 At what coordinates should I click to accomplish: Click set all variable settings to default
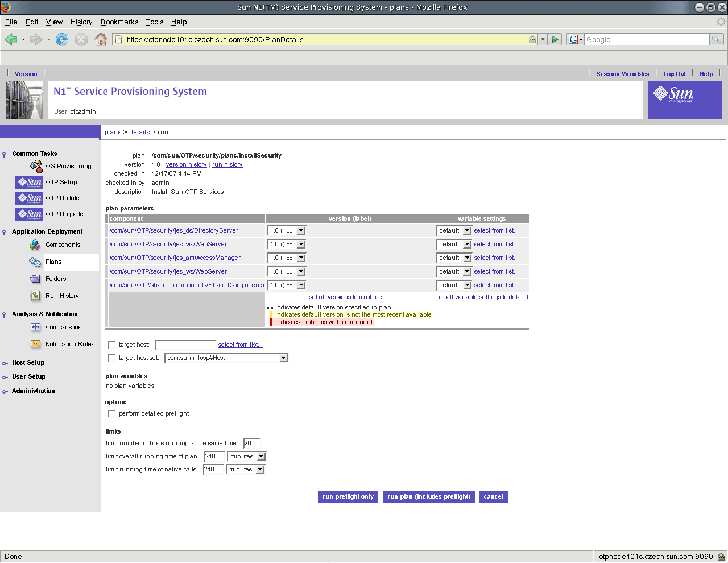pyautogui.click(x=482, y=297)
